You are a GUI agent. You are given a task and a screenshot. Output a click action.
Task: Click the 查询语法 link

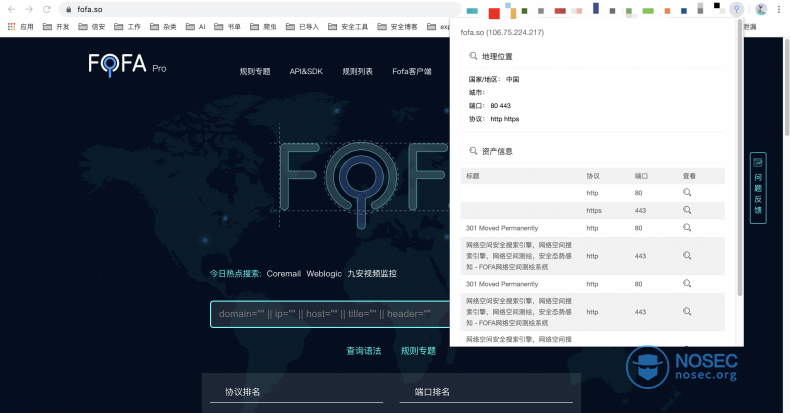pyautogui.click(x=363, y=351)
